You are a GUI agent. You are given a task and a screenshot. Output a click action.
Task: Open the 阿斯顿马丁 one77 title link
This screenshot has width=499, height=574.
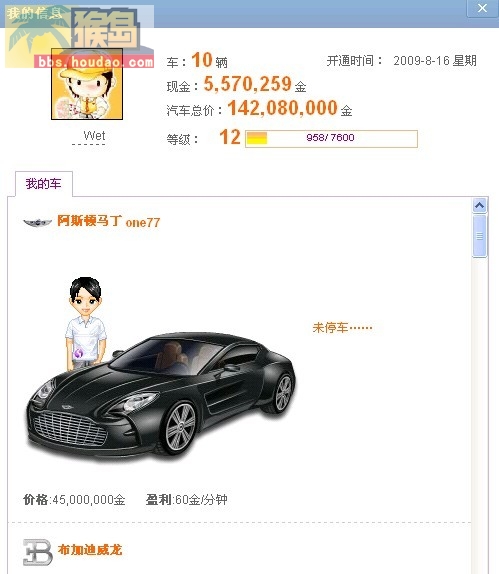[109, 221]
